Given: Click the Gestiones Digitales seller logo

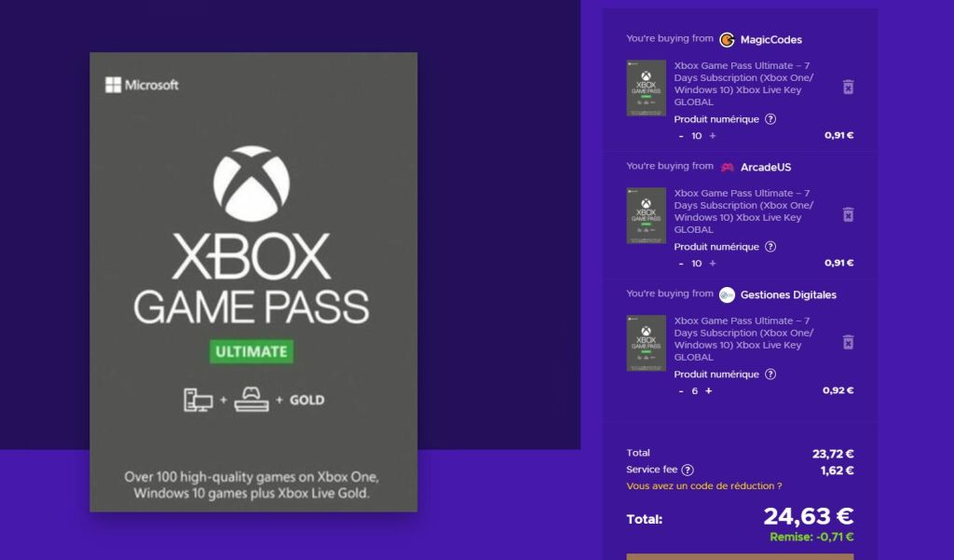Looking at the screenshot, I should [727, 294].
